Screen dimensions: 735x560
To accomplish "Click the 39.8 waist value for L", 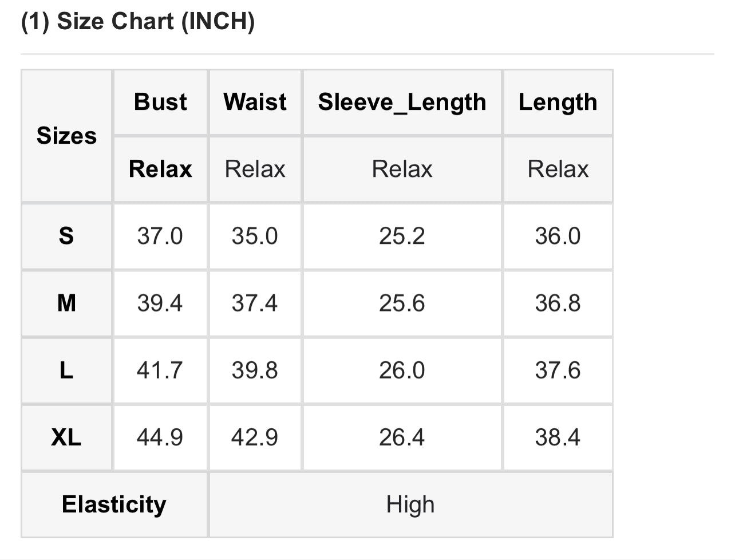I will (x=255, y=370).
